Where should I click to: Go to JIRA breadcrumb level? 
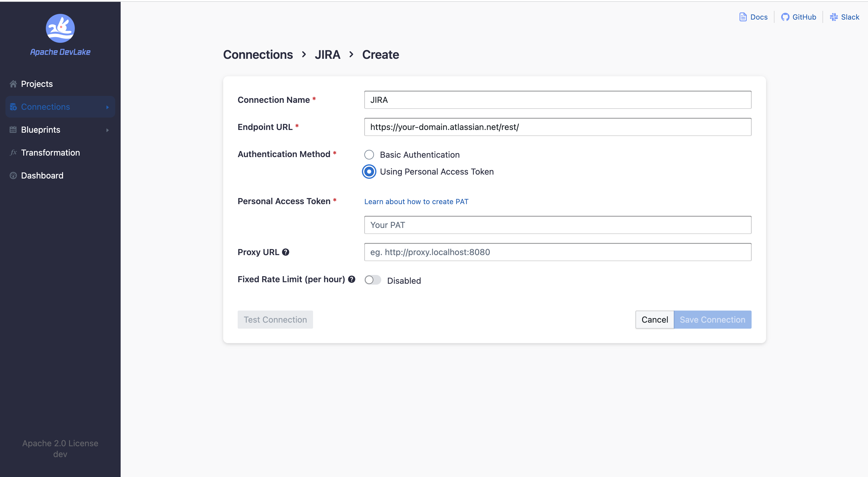tap(327, 55)
